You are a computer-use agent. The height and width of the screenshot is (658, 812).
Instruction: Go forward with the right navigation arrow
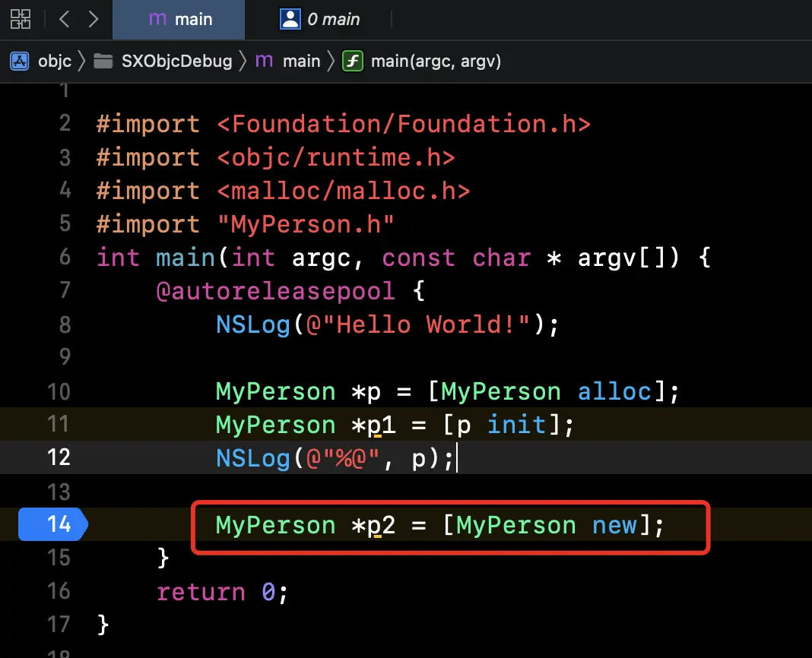(x=94, y=19)
